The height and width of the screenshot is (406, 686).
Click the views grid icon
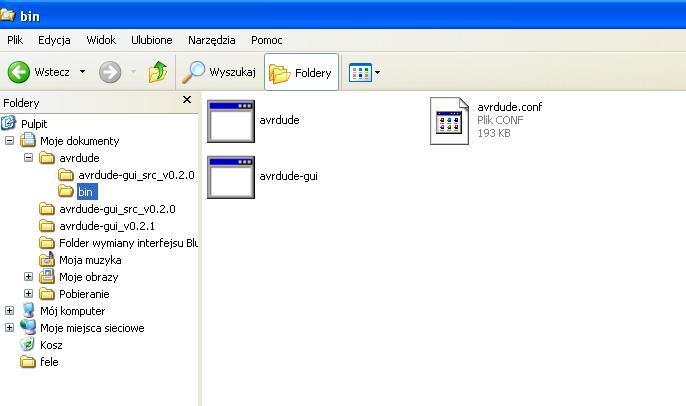(x=360, y=73)
